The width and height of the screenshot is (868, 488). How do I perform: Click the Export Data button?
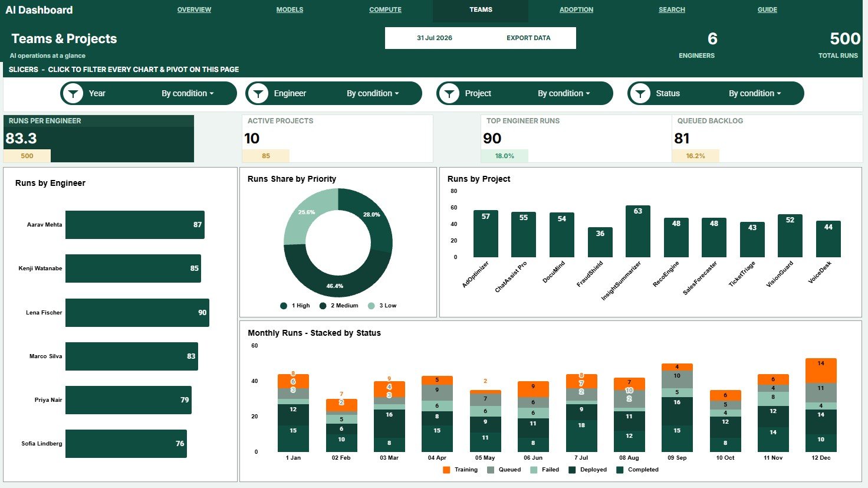point(528,38)
